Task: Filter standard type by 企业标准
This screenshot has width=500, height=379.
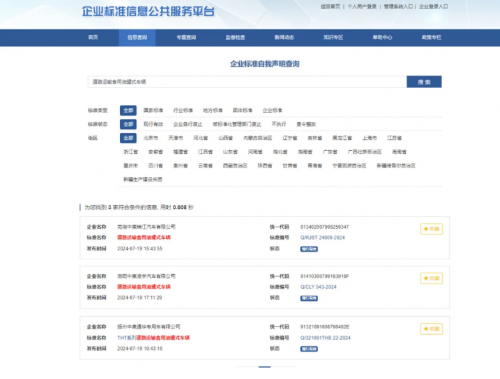Action: (272, 110)
